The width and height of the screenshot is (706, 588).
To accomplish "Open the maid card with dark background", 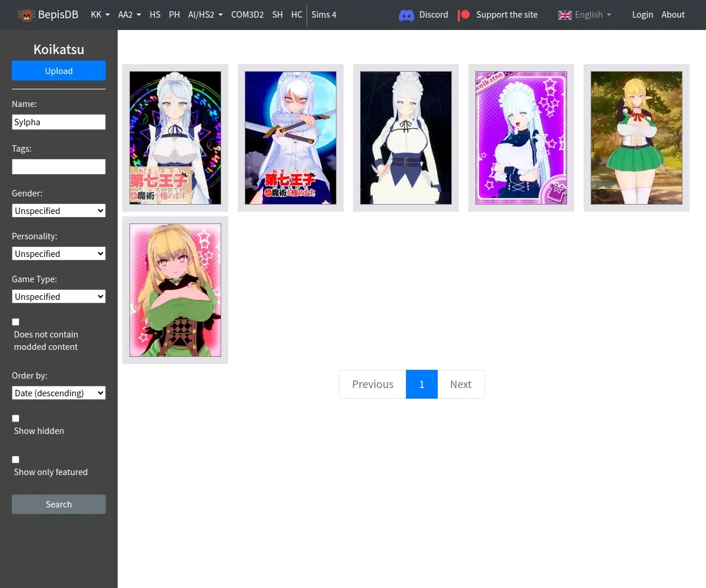I will pyautogui.click(x=406, y=138).
